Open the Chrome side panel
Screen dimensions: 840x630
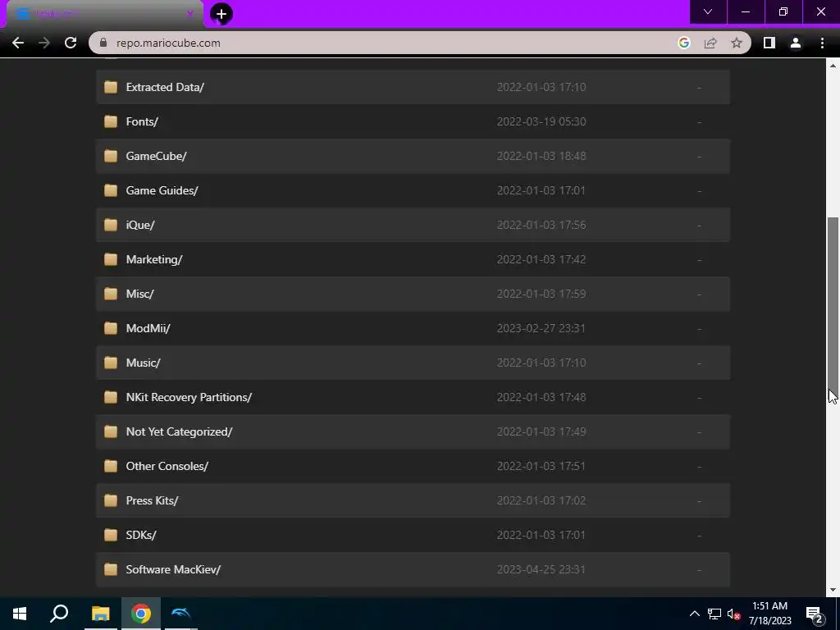click(x=769, y=43)
